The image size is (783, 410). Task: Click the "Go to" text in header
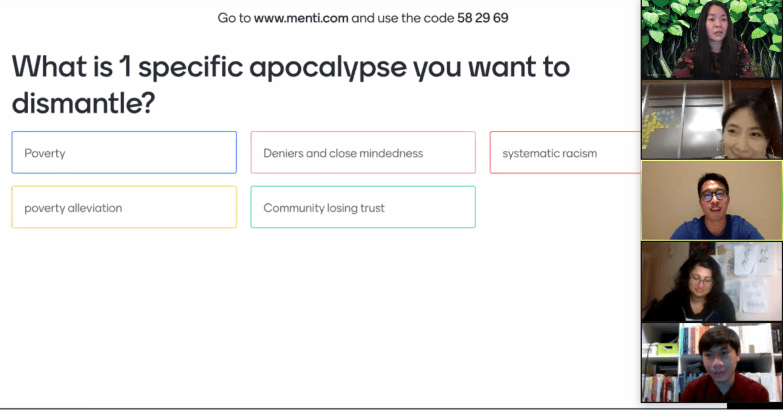click(x=234, y=18)
